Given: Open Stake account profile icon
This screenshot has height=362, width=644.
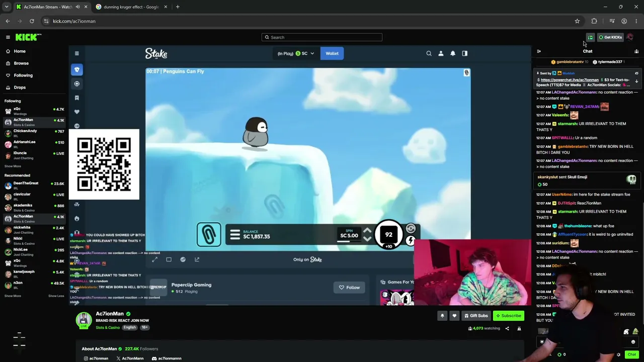Looking at the screenshot, I should 441,53.
